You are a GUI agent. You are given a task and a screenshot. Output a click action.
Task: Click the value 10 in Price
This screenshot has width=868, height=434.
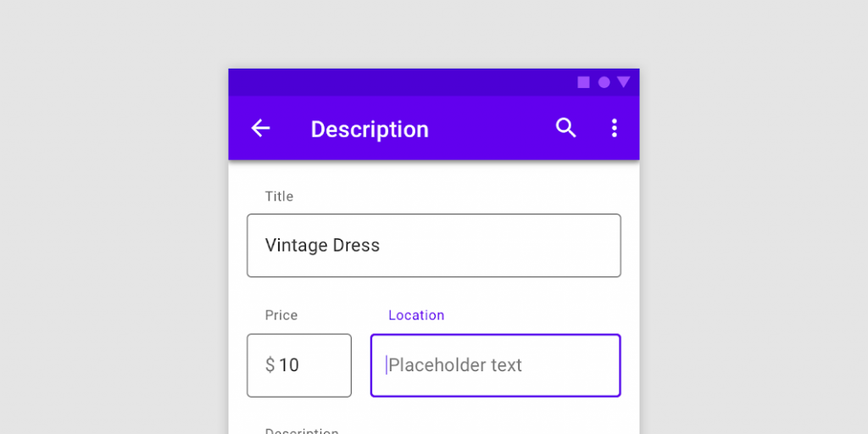tap(289, 365)
